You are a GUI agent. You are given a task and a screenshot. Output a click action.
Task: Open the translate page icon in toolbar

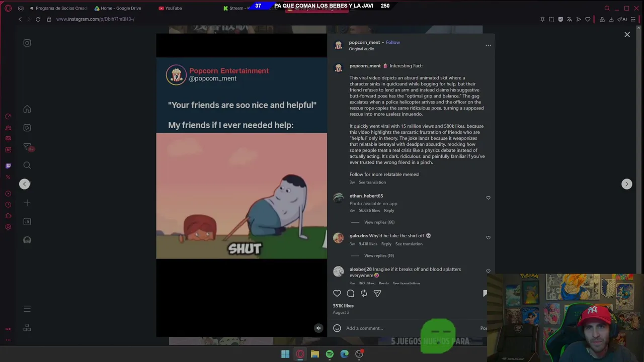click(570, 19)
